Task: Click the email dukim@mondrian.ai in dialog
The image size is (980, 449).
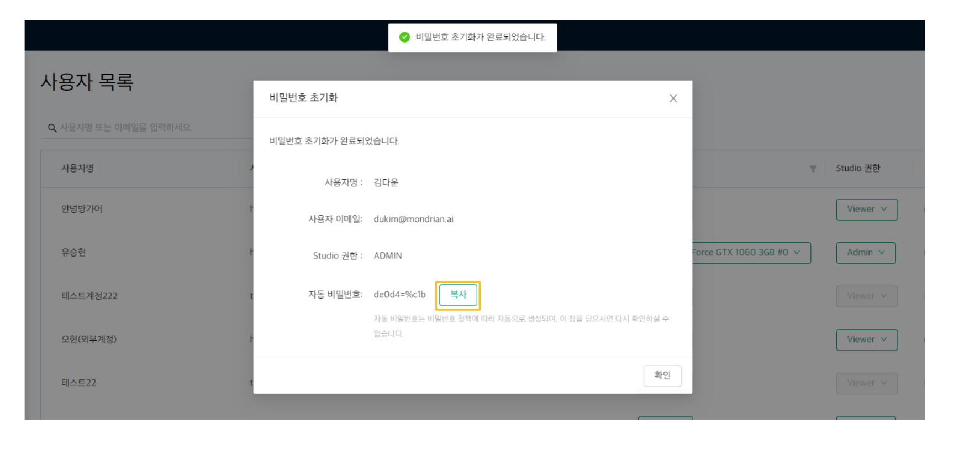Action: pyautogui.click(x=413, y=219)
